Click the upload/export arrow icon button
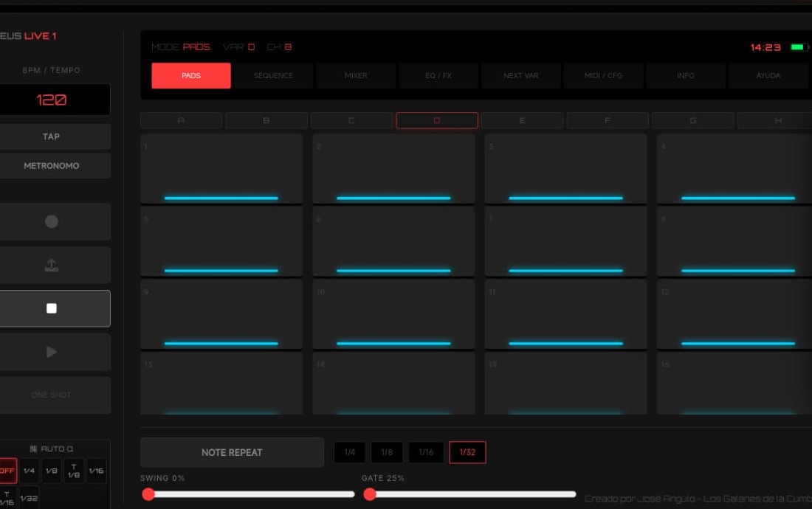812x509 pixels. [51, 265]
